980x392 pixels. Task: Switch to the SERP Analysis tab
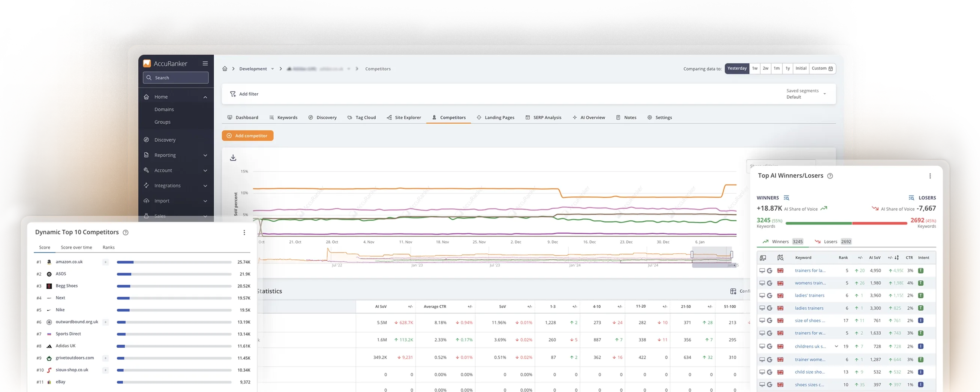tap(543, 117)
